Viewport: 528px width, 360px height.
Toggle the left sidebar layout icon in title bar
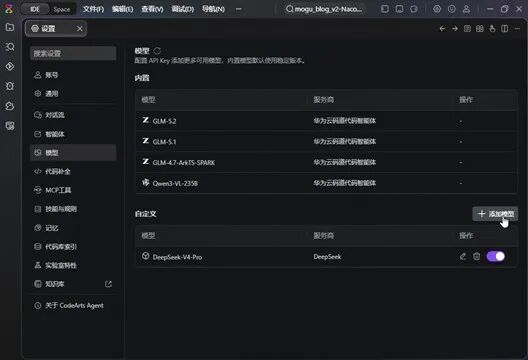(385, 9)
